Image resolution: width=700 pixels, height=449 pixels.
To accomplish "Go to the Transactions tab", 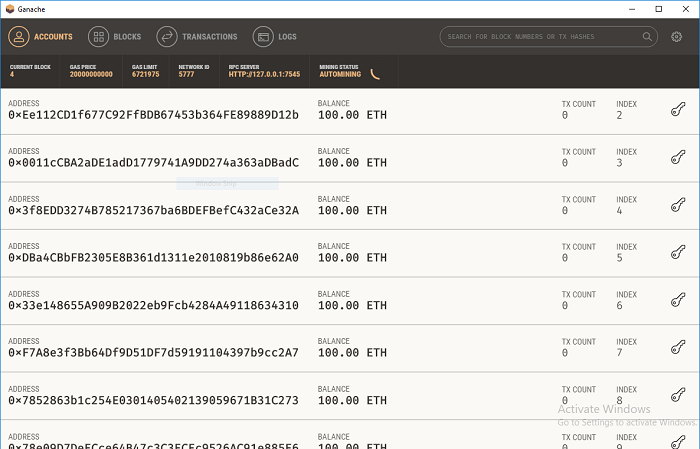I will pyautogui.click(x=197, y=37).
